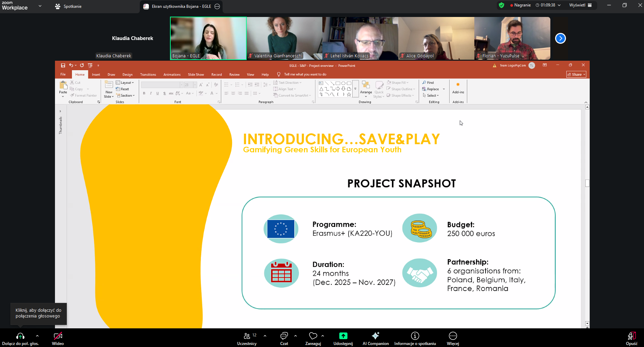Image resolution: width=644 pixels, height=347 pixels.
Task: Select the Format Painter tool
Action: tap(84, 95)
